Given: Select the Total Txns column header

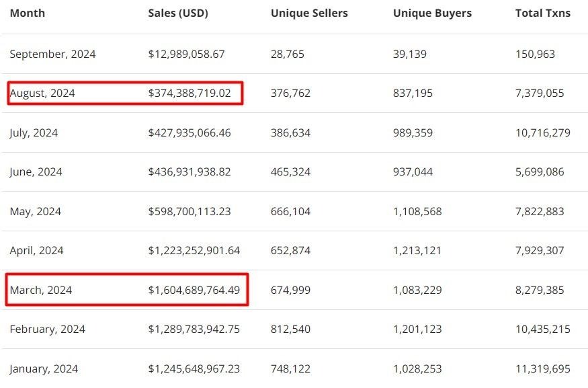Looking at the screenshot, I should [x=542, y=13].
